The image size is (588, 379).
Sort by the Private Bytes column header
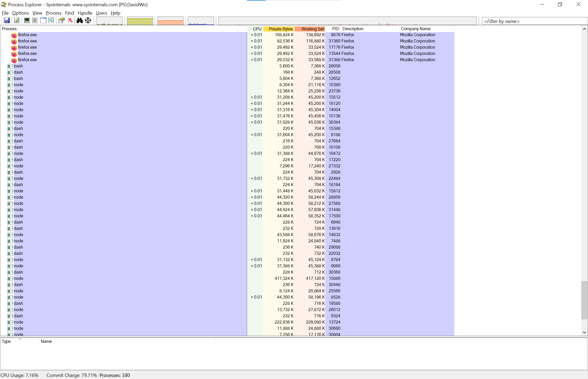click(x=279, y=29)
